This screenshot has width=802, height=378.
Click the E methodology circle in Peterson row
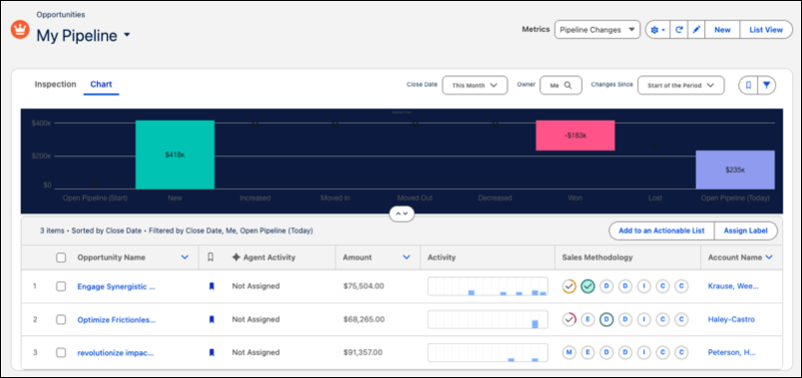pyautogui.click(x=588, y=352)
